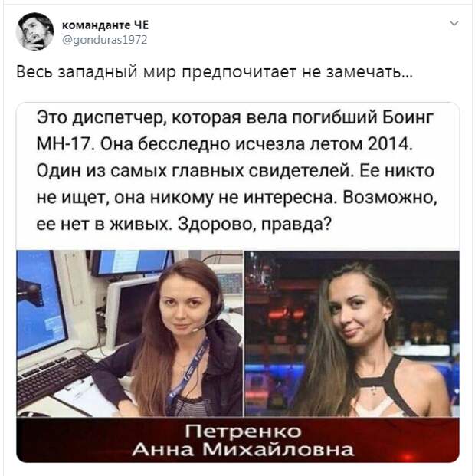
Task: Click the quoted paragraph starting Это диспетчер
Action: click(237, 171)
